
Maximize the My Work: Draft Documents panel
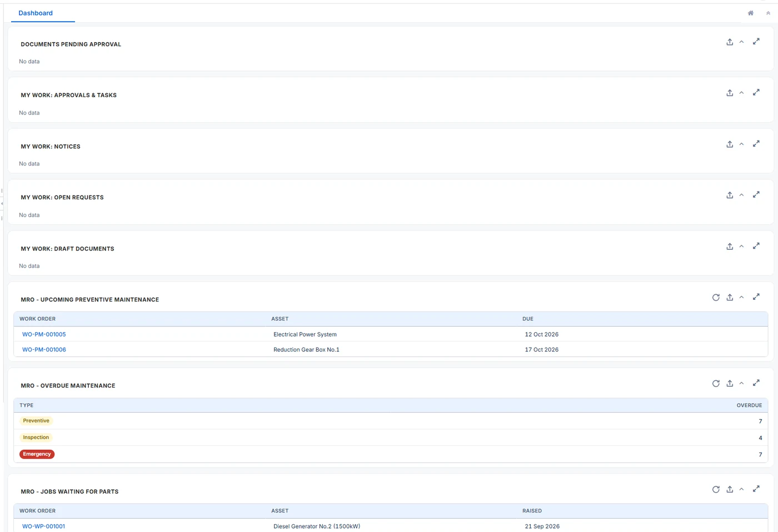[756, 246]
